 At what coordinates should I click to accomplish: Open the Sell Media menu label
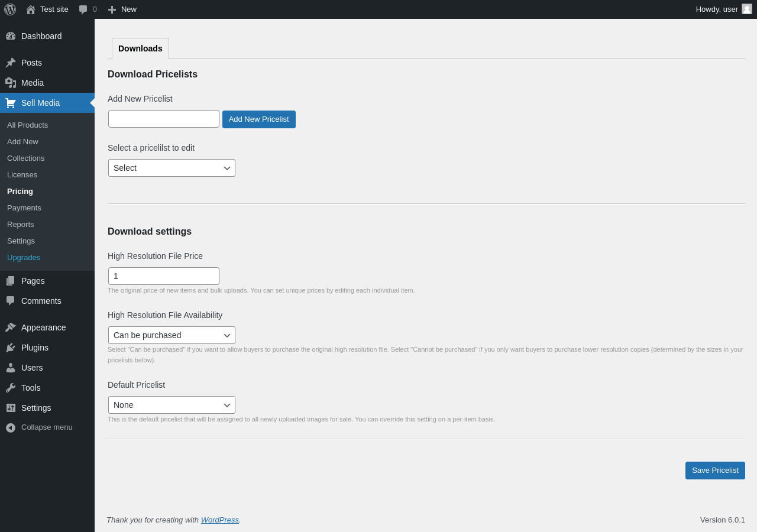(x=40, y=103)
